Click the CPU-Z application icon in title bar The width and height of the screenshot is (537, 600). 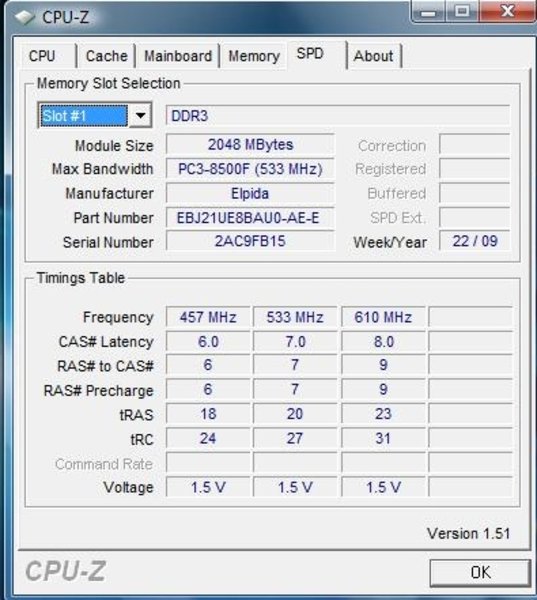pos(24,17)
